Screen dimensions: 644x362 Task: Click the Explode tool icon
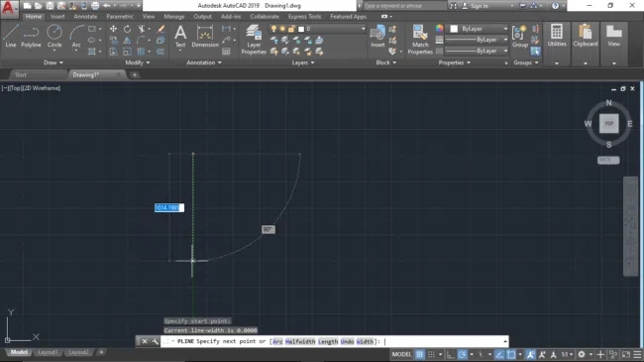161,41
